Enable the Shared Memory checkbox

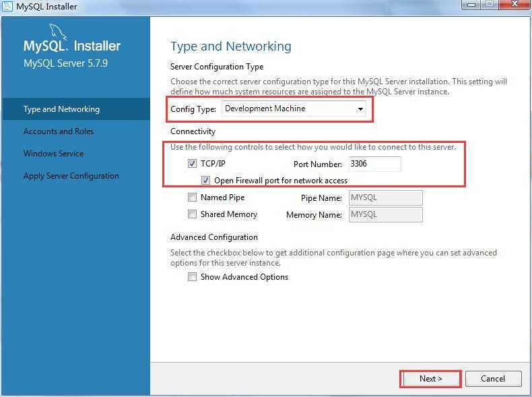[192, 214]
